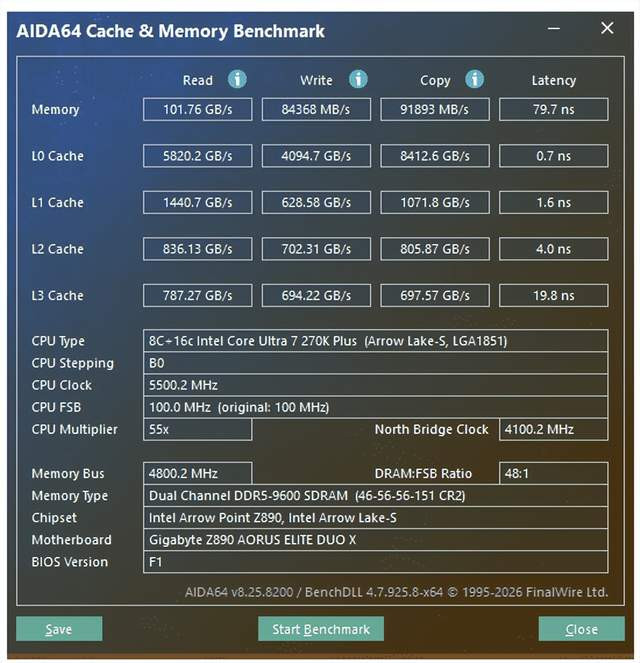
Task: Select Memory Copy value 91893 MB/s
Action: click(435, 110)
